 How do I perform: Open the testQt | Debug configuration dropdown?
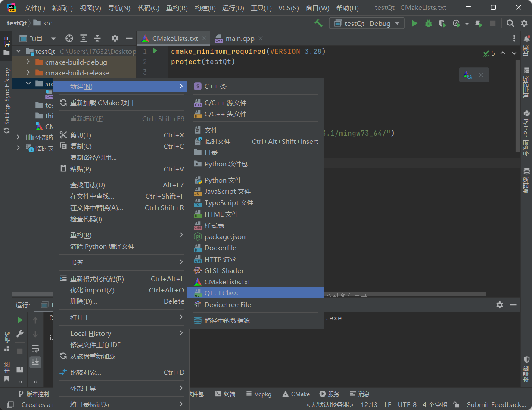[x=367, y=23]
